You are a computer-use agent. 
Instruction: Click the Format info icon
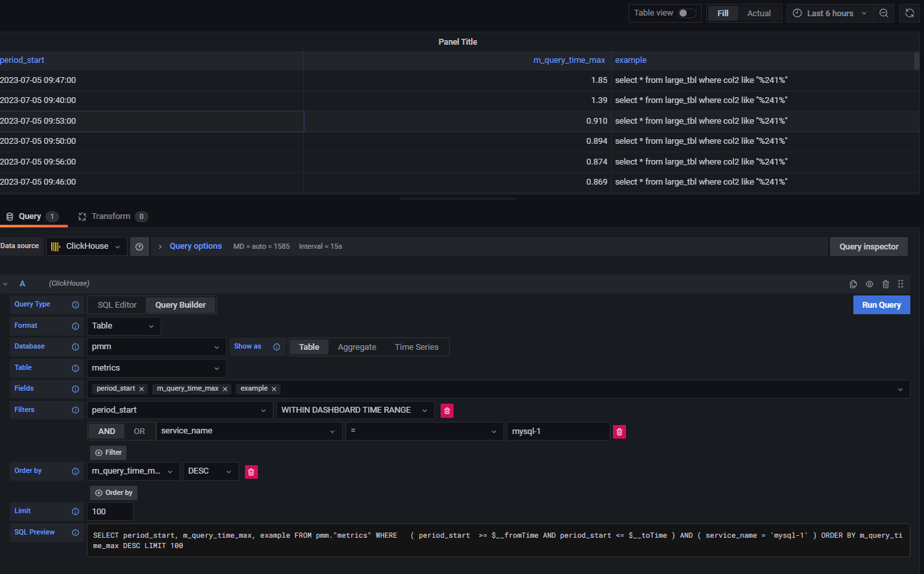pos(75,326)
